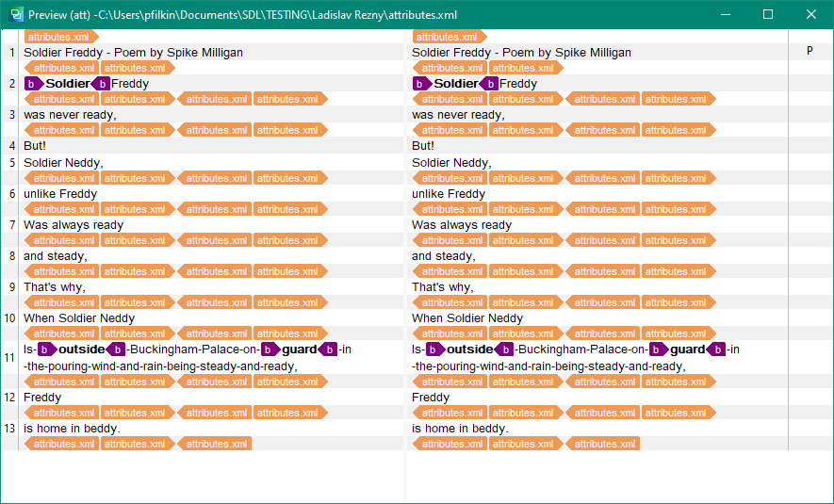
Task: Click the closing b tag after target 'guard'
Action: point(716,350)
